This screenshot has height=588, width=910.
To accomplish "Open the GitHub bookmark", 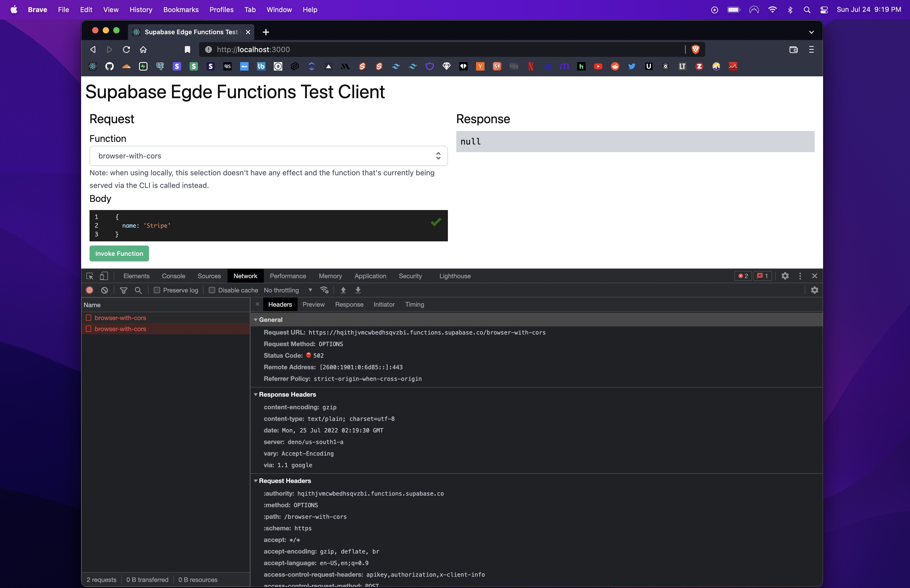I will [x=110, y=66].
